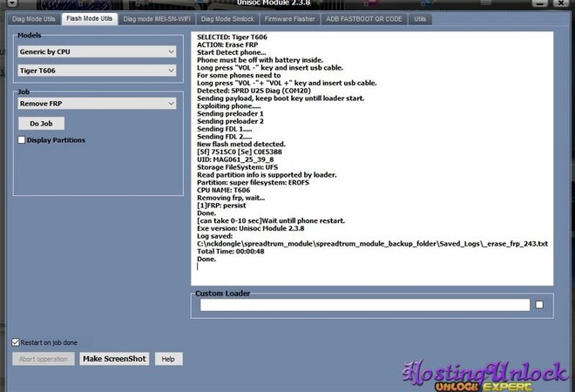Screen dimensions: 575x392
Task: Tick the Custom Loader checkbox
Action: [x=539, y=304]
